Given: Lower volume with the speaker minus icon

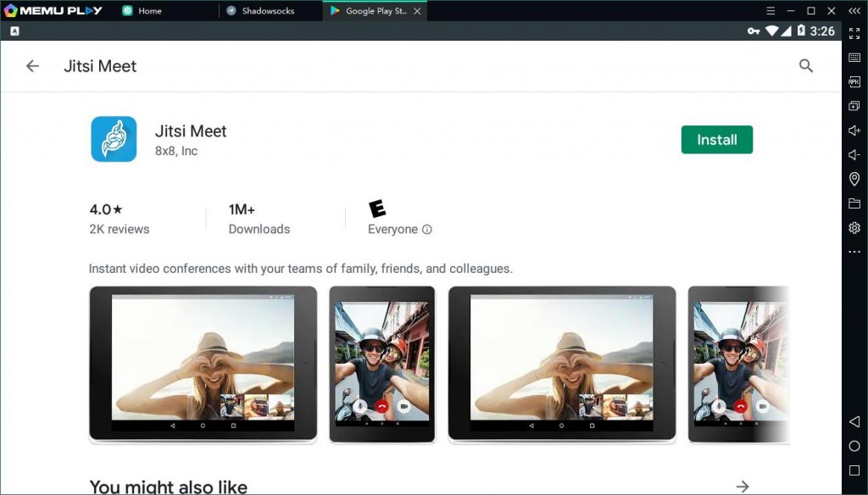Looking at the screenshot, I should (854, 155).
